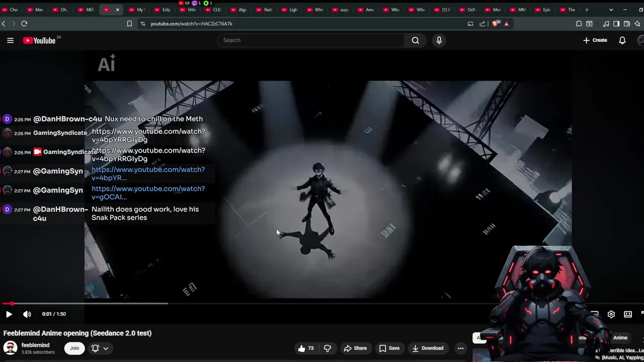
Task: Switch to the 'Algo' tab
Action: (x=238, y=10)
